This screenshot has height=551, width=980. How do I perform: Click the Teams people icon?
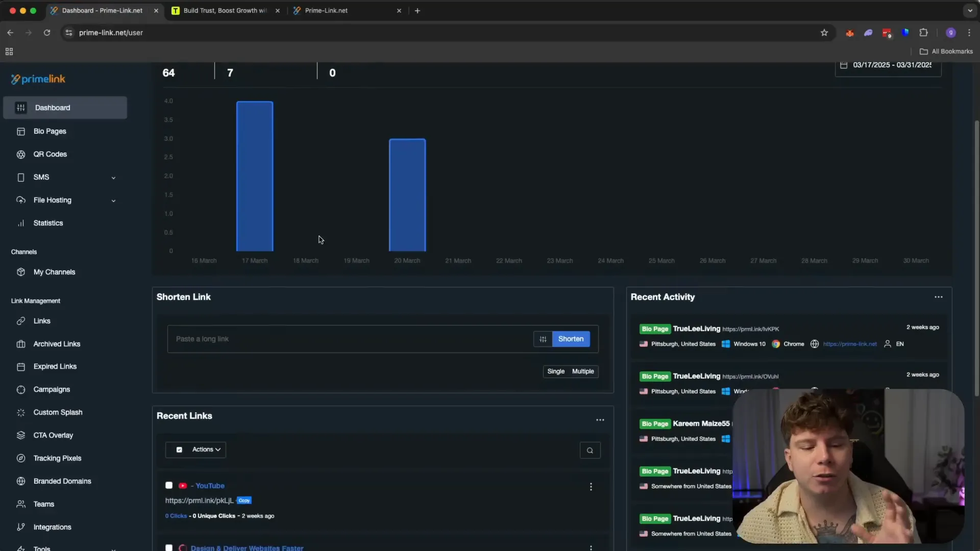tap(21, 505)
